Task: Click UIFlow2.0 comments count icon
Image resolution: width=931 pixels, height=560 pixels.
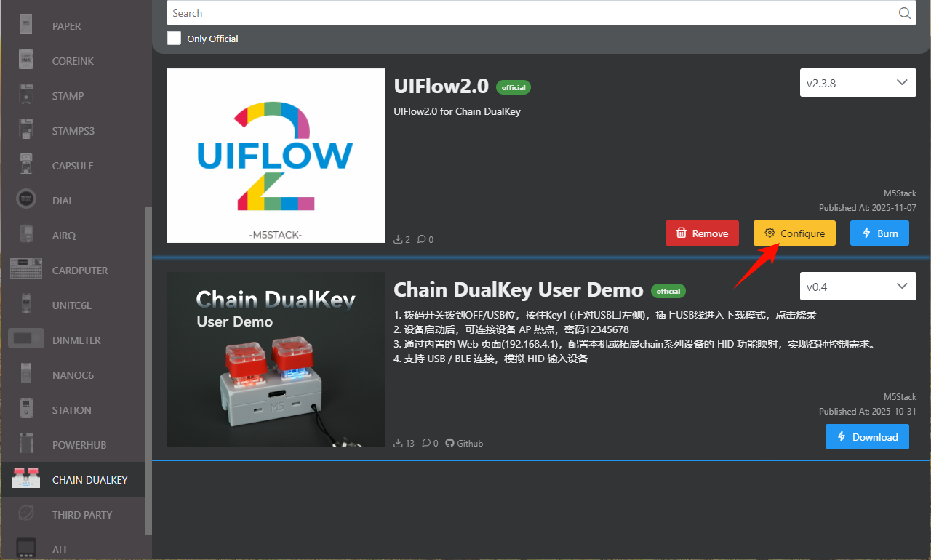Action: pyautogui.click(x=422, y=239)
